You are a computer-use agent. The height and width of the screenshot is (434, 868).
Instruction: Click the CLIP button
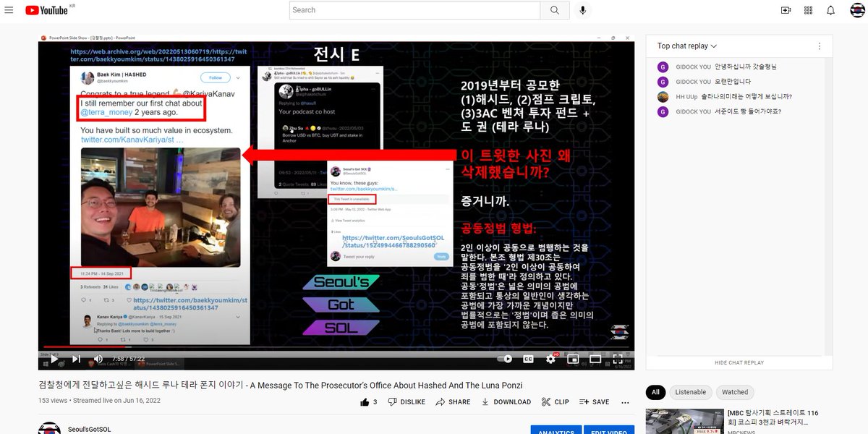point(555,402)
